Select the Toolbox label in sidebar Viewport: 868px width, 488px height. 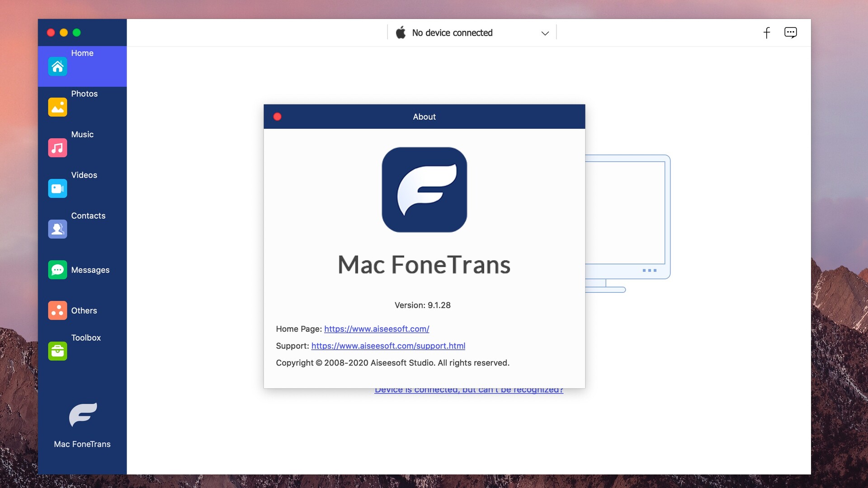(x=86, y=338)
